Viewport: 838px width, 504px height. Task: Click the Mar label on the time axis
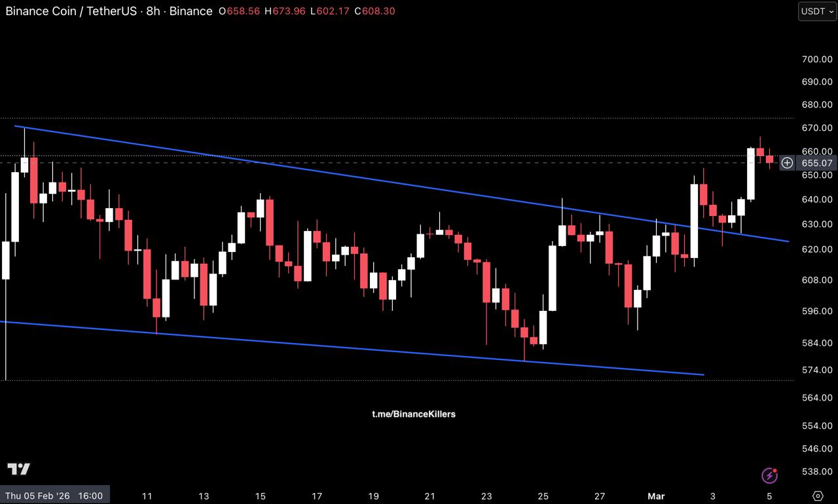(656, 496)
